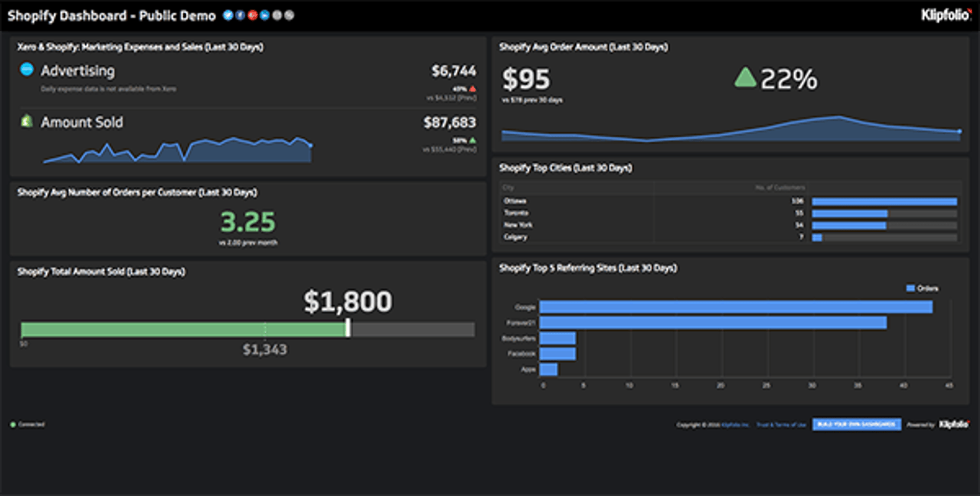980x496 pixels.
Task: Click the green Connected status indicator
Action: click(x=13, y=425)
